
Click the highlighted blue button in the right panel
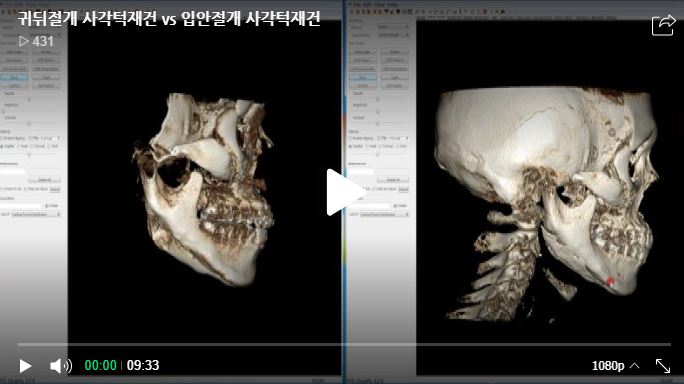[363, 77]
